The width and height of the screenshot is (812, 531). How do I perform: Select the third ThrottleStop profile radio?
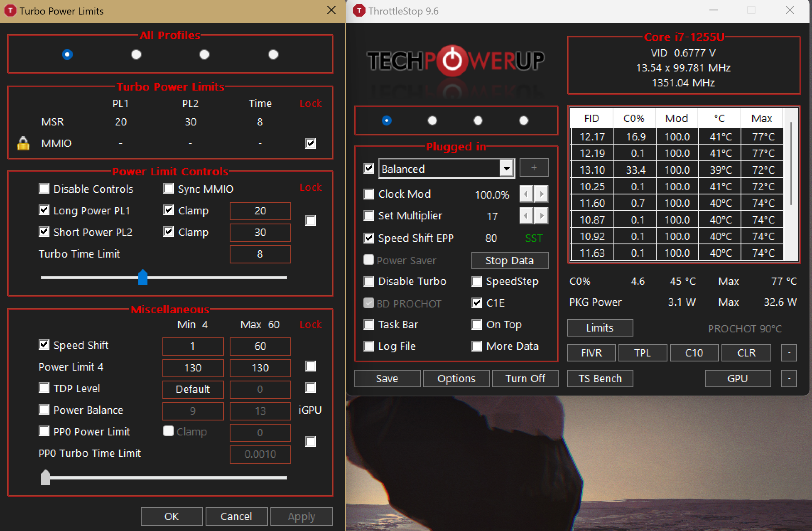(x=478, y=120)
